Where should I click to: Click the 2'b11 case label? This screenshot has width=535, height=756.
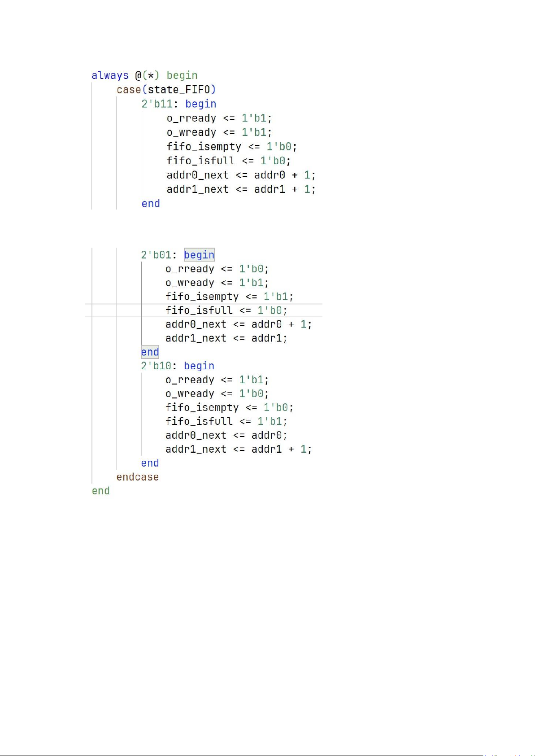tap(157, 104)
